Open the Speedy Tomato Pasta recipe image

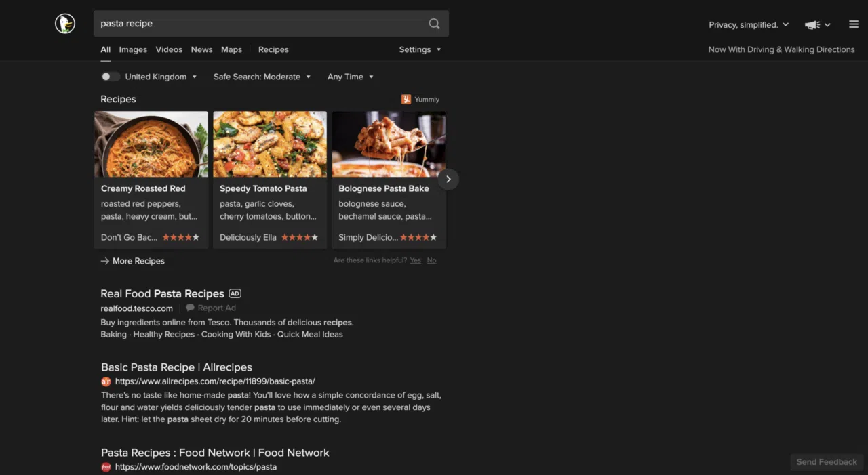tap(270, 144)
